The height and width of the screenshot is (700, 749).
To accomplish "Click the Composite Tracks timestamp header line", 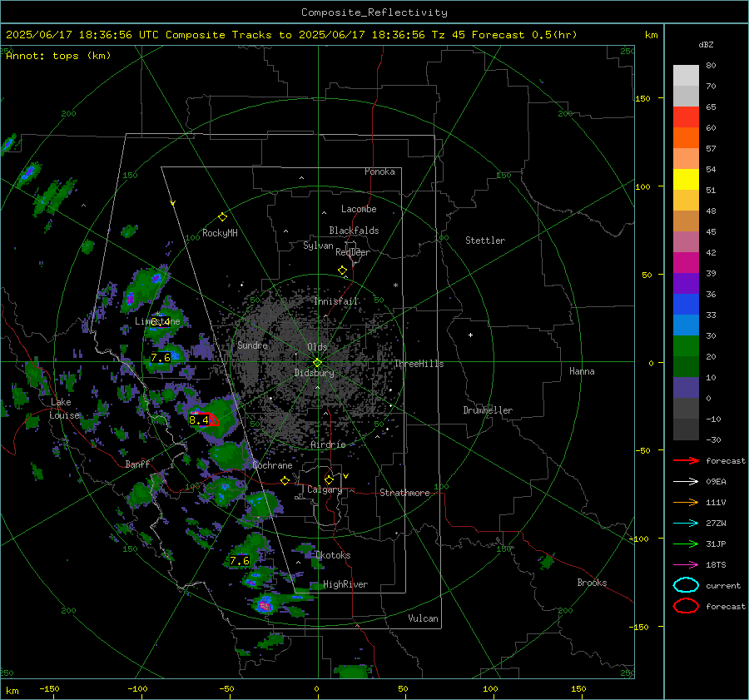I will coord(291,35).
